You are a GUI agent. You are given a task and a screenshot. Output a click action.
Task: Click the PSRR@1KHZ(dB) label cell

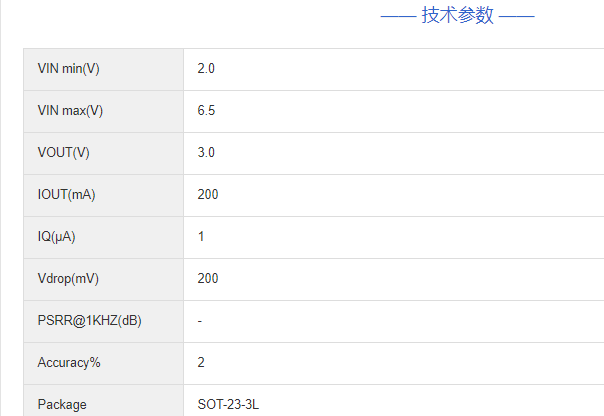[x=89, y=321]
